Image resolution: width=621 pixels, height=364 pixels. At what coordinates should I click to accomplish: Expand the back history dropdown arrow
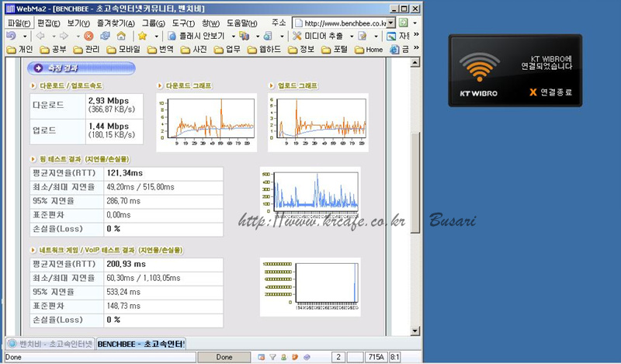[54, 36]
